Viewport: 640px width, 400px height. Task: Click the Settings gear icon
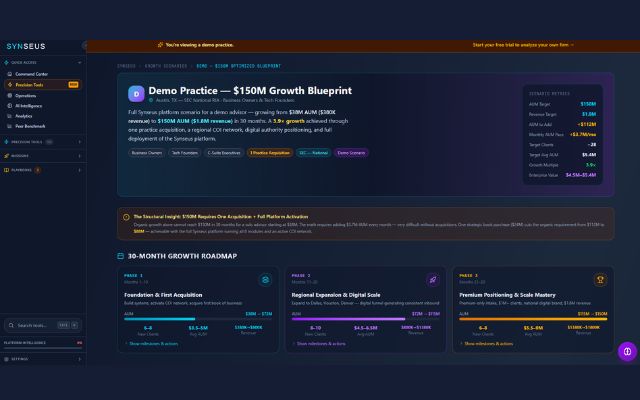[6, 359]
